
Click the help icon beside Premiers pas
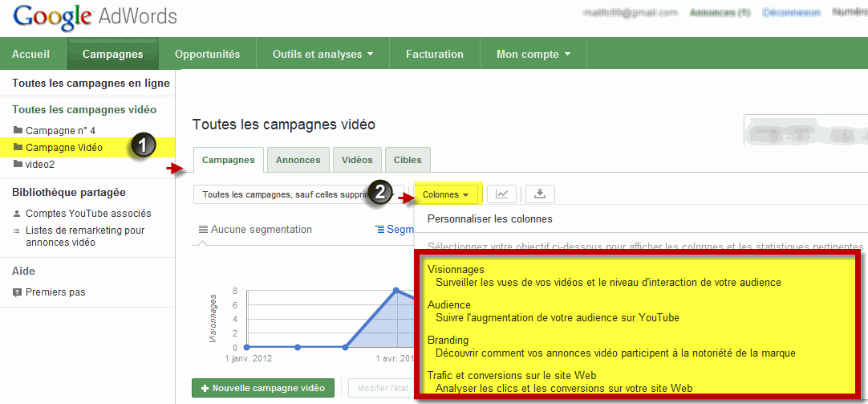click(17, 292)
